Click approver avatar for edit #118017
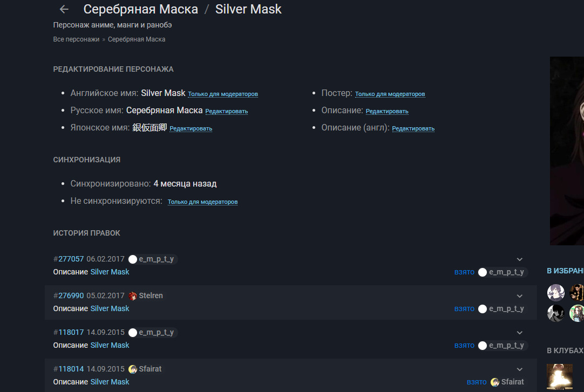 (x=483, y=346)
